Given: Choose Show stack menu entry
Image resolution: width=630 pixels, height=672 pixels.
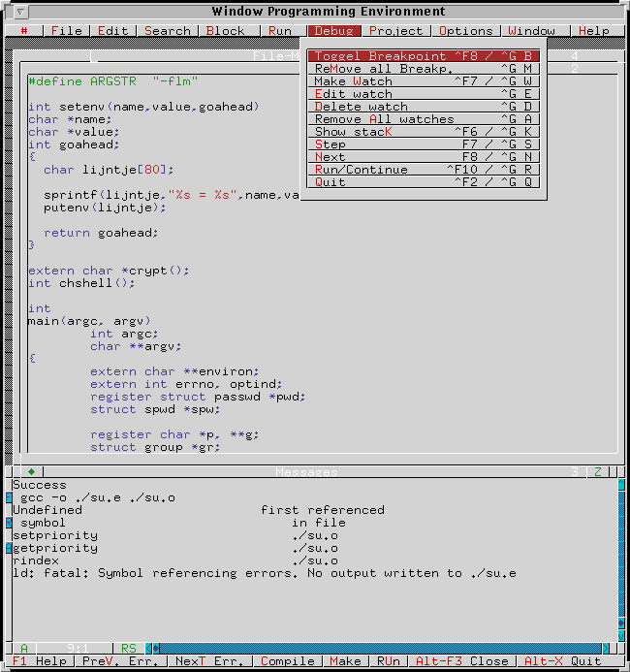Looking at the screenshot, I should [424, 132].
